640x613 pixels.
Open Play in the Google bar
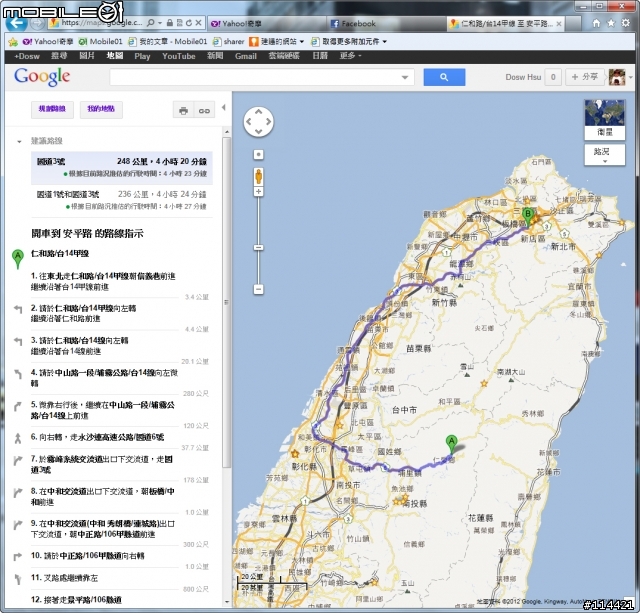tap(142, 56)
